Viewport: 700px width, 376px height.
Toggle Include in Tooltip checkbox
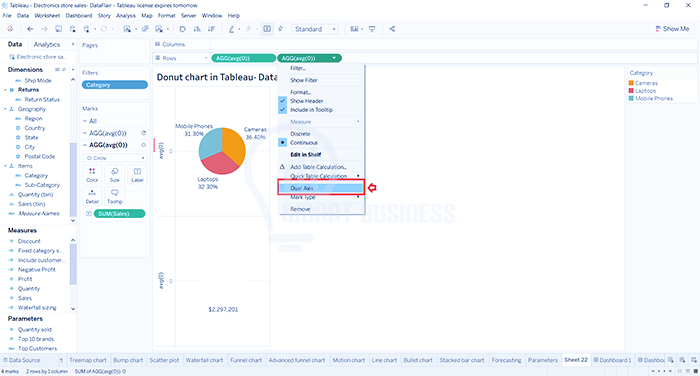pyautogui.click(x=283, y=109)
